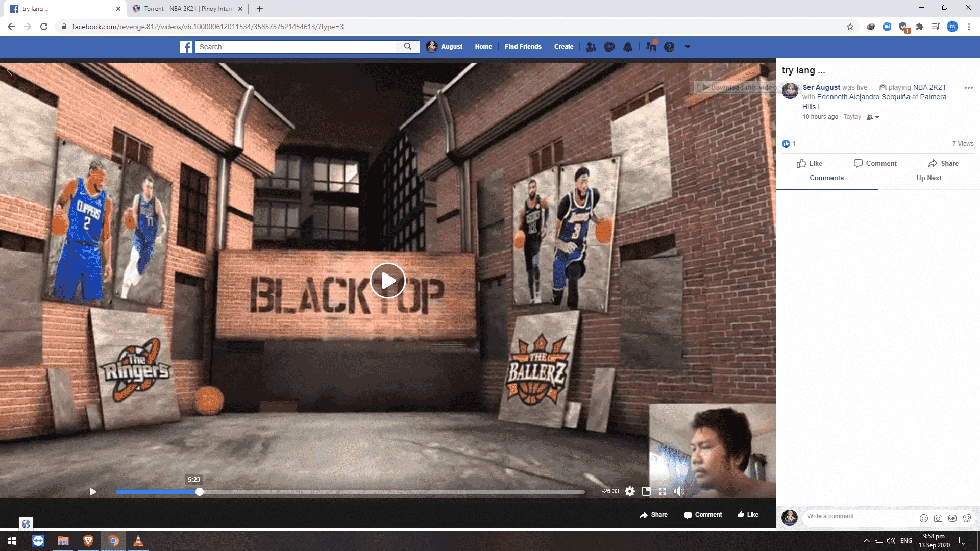Open the TeamViewer icon in taskbar
Image resolution: width=980 pixels, height=551 pixels.
coord(38,541)
